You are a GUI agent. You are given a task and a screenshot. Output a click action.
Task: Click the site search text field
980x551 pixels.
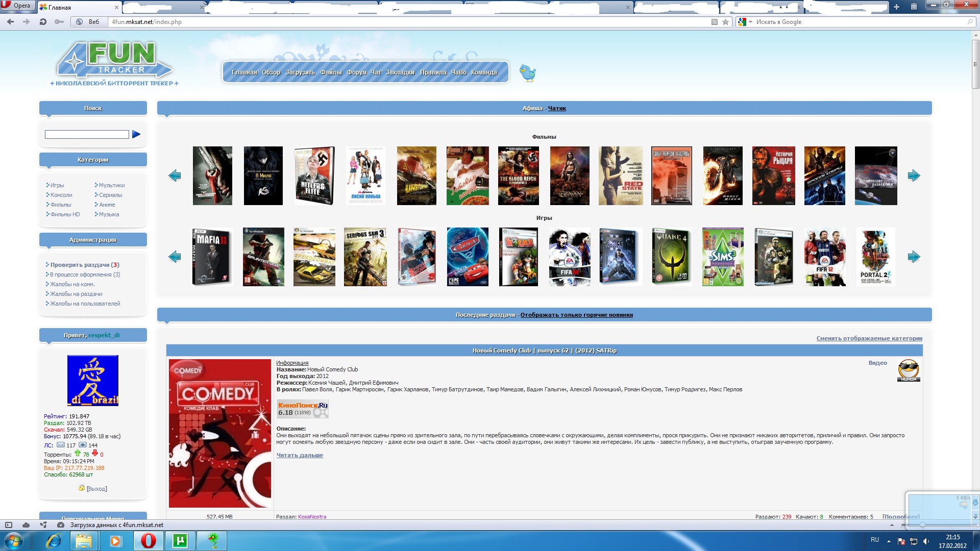pyautogui.click(x=87, y=134)
